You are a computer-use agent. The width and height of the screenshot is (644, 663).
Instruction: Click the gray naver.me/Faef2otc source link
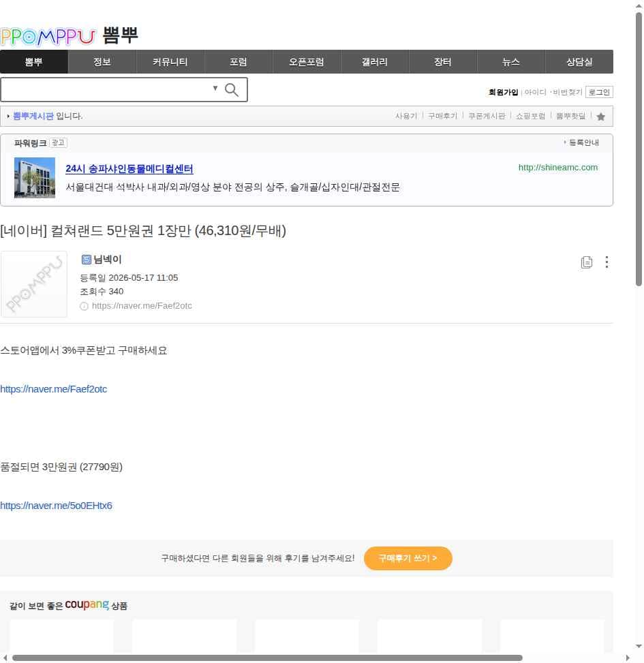tap(142, 306)
